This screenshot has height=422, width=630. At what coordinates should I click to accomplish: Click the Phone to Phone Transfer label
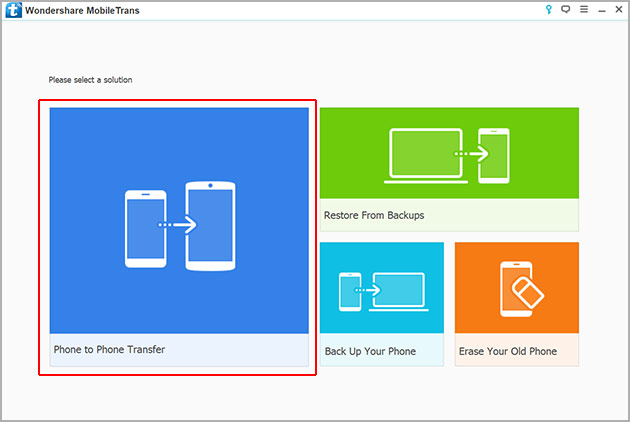tap(109, 350)
